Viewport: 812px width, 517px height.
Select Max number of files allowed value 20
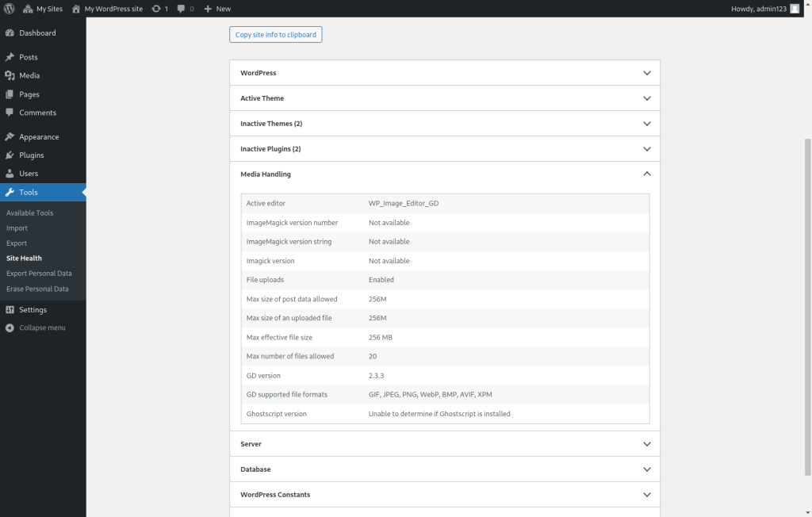(x=373, y=356)
